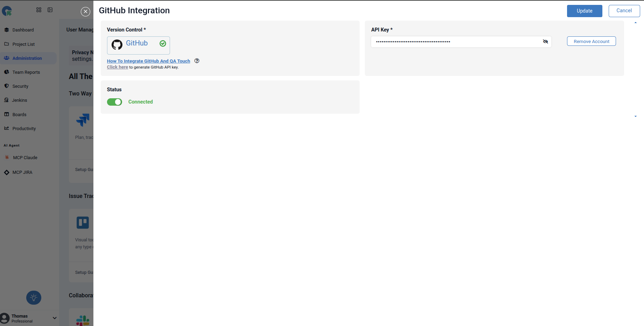Screen dimensions: 644x326
Task: Click the Jenkins icon in sidebar
Action: tap(6, 100)
